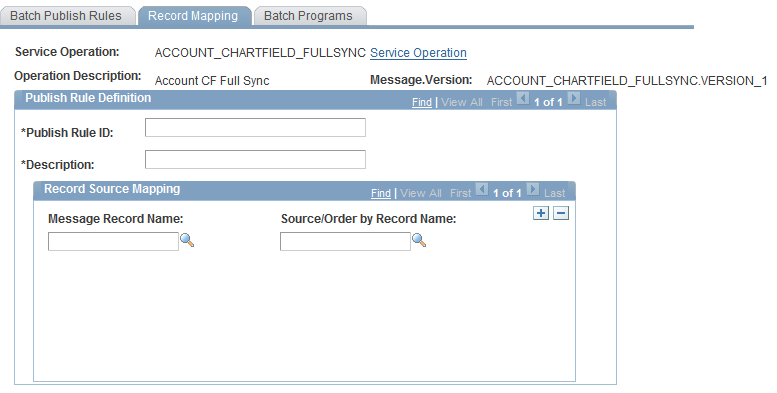This screenshot has width=777, height=393.
Task: Click the '1 of 1' counter in Publish Rule Definition
Action: point(548,102)
